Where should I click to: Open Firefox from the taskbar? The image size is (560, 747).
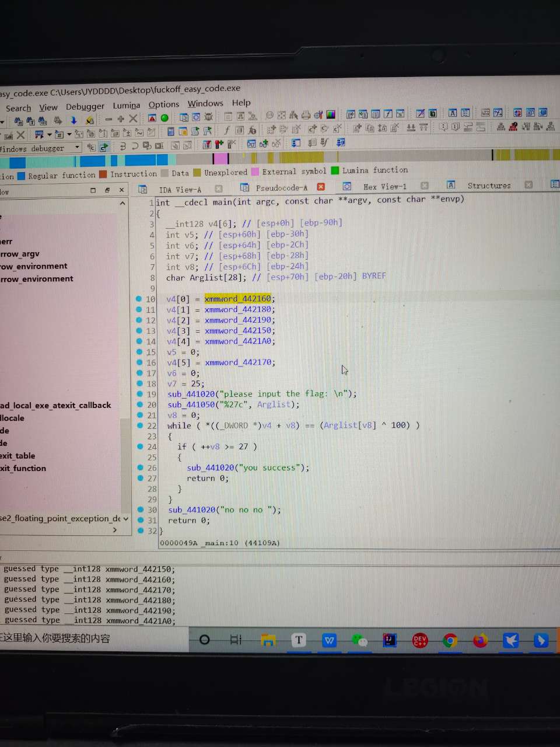(x=480, y=640)
